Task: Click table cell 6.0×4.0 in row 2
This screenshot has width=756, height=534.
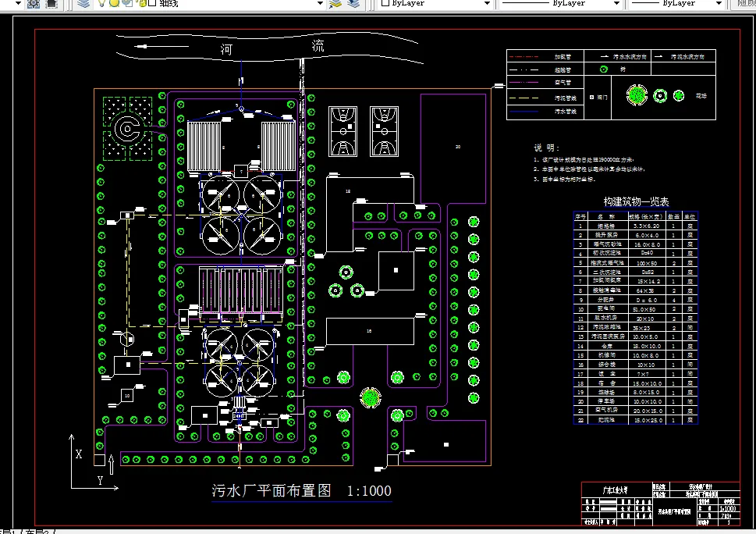Action: [x=647, y=236]
